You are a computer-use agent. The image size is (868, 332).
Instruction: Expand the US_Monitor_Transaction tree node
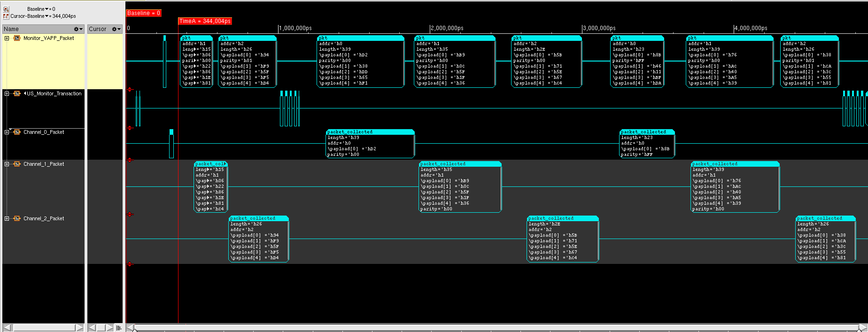click(x=7, y=94)
